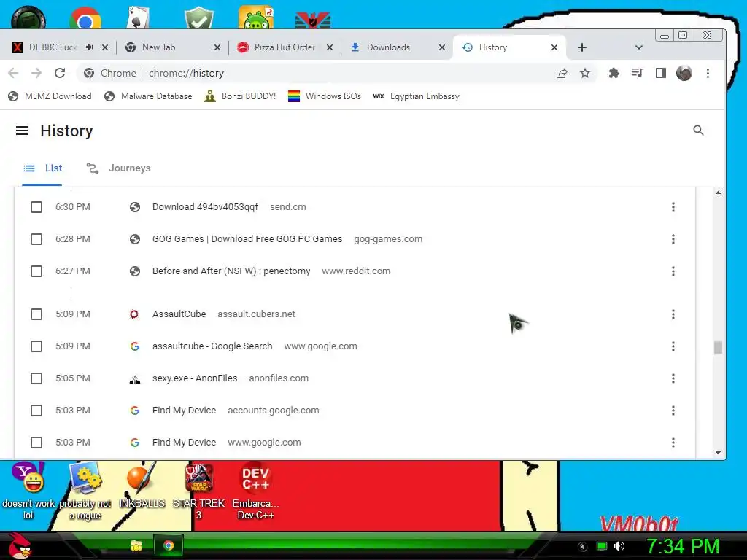Open the Chrome three-dot menu

click(x=708, y=73)
